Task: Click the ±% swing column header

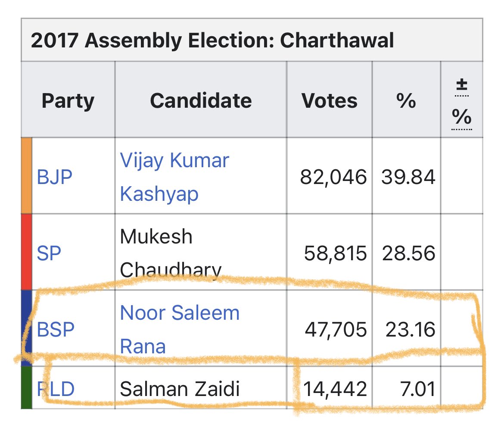Action: point(462,100)
